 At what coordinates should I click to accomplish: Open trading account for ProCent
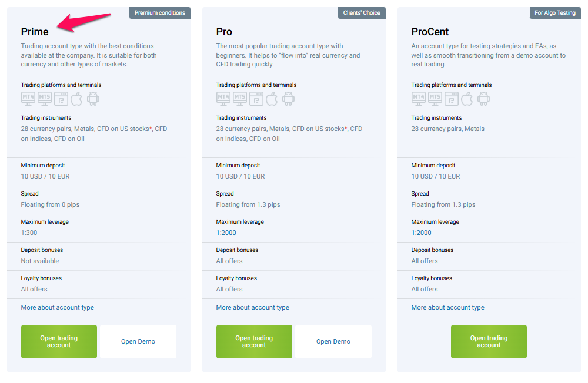click(489, 341)
